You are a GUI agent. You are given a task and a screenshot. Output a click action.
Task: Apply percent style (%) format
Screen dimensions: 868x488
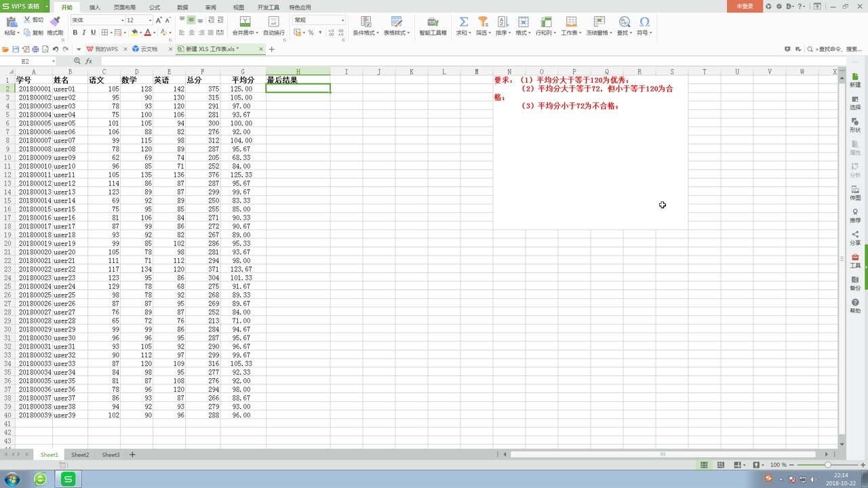tap(311, 33)
